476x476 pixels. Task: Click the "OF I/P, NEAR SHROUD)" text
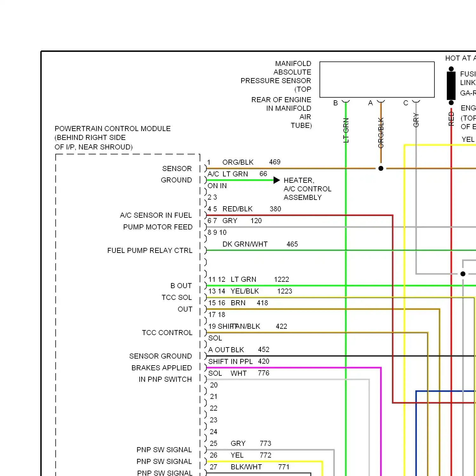[94, 147]
